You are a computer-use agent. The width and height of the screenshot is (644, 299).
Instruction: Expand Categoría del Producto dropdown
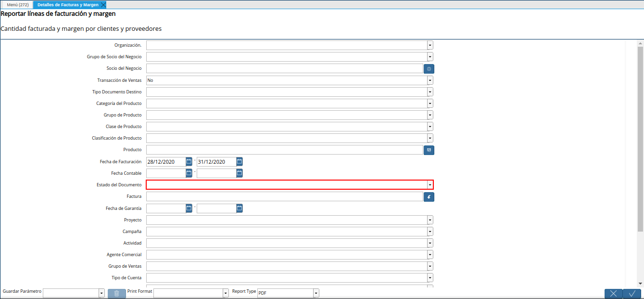tap(430, 104)
